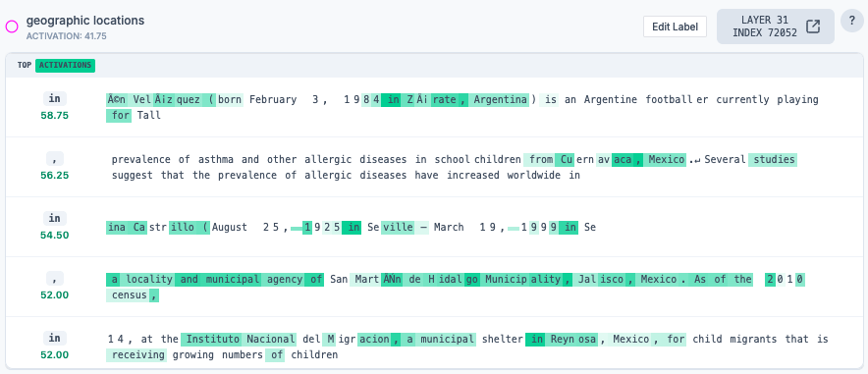This screenshot has height=374, width=868.
Task: Click the 'Tall' token in first example
Action: tap(149, 116)
